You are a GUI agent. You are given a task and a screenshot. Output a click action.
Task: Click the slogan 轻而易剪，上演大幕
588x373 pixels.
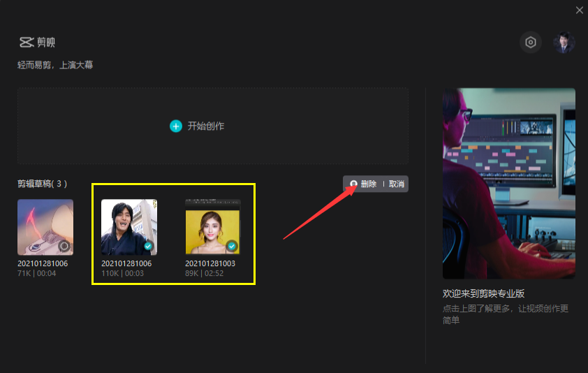point(55,65)
